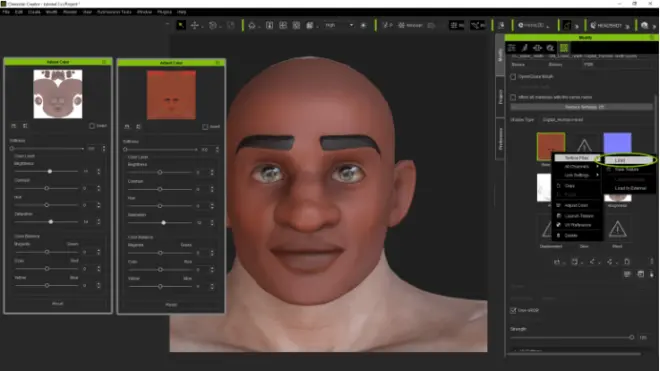Open the High quality dropdown in toolbar
The image size is (660, 371).
tap(339, 25)
